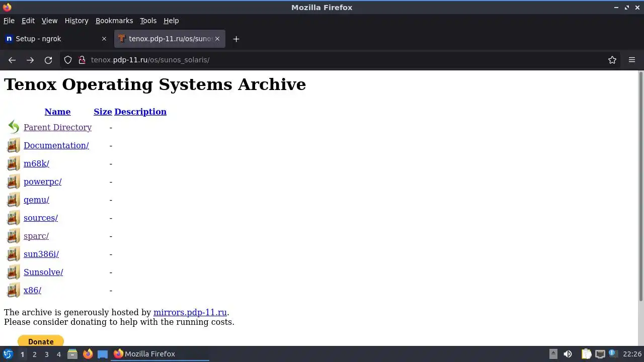Click the folder icon beside m68k/
This screenshot has width=644, height=362.
(x=14, y=163)
